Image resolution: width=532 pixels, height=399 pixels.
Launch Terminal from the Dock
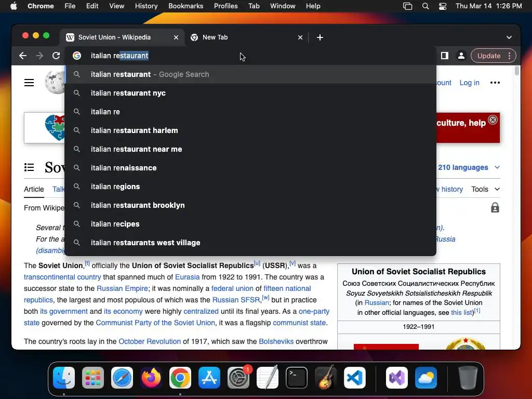click(297, 377)
